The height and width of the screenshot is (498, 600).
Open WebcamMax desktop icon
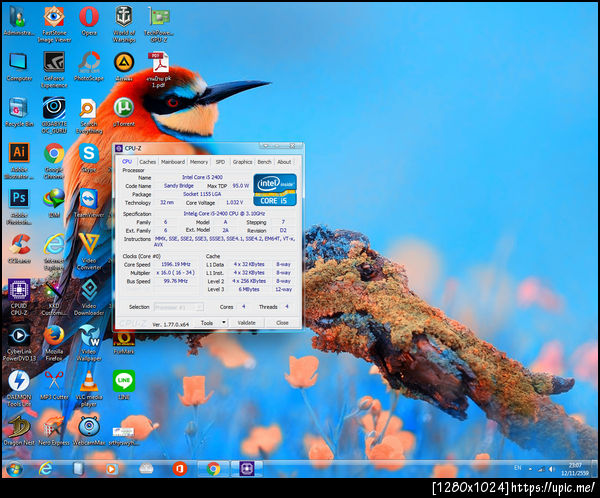[x=89, y=431]
